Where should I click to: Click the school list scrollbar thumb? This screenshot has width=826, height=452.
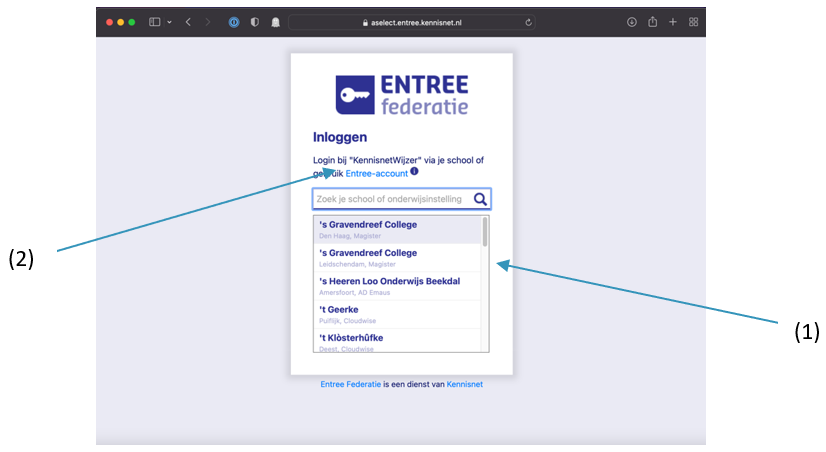[485, 232]
